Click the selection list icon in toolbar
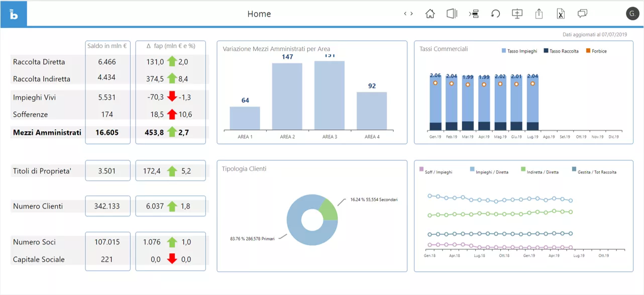This screenshot has height=295, width=644. pos(474,14)
